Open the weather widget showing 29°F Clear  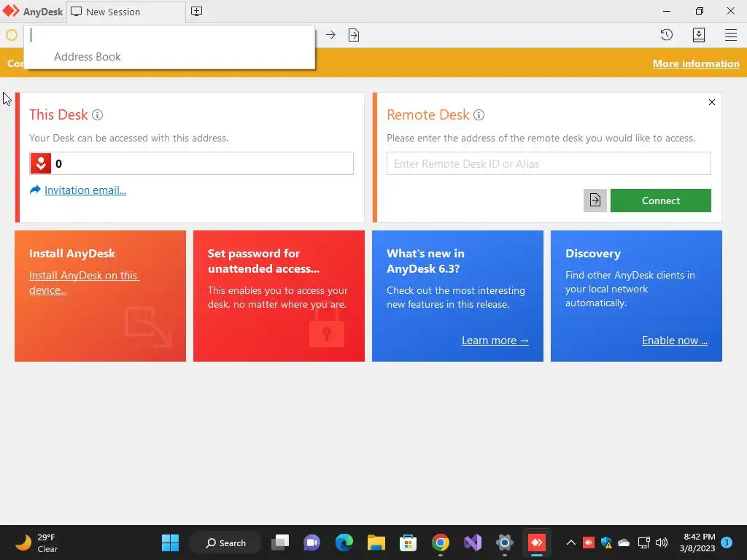[x=37, y=542]
